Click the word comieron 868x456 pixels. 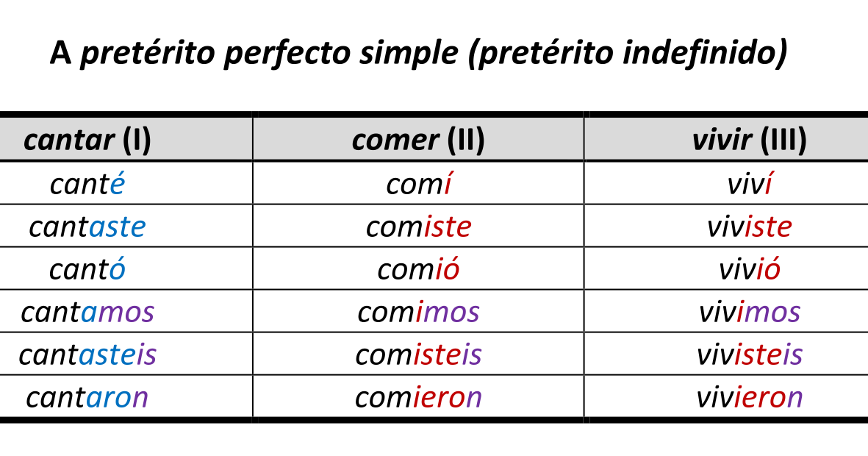click(x=418, y=397)
